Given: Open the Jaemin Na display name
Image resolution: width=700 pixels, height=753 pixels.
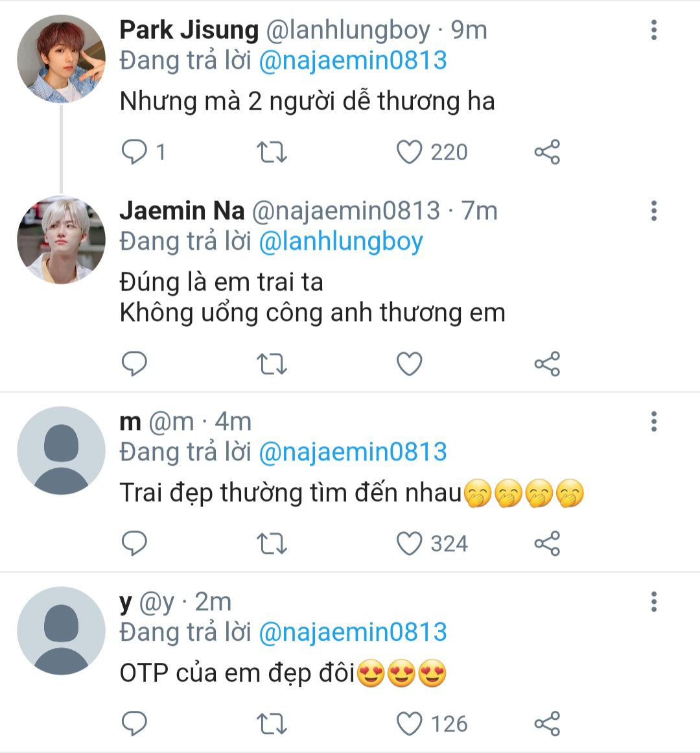Looking at the screenshot, I should [x=182, y=211].
